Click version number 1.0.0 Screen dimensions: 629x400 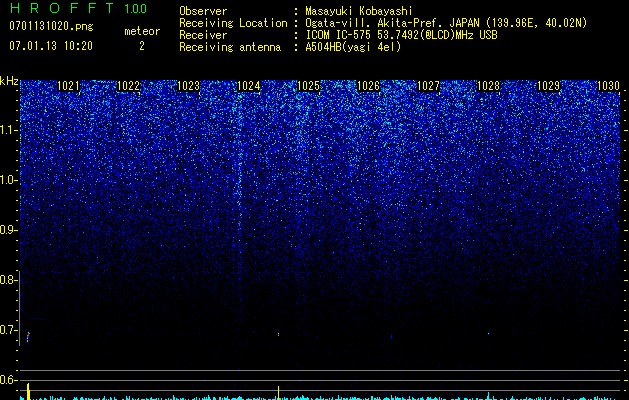pos(136,8)
